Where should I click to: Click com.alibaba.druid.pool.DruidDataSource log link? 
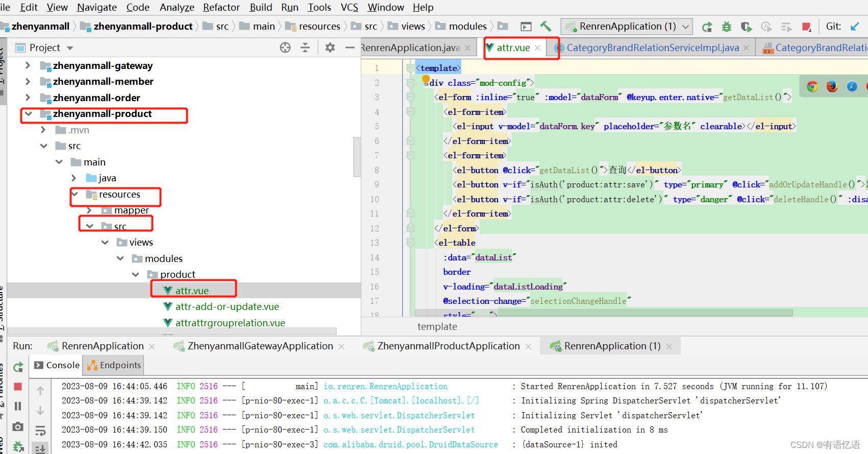tap(411, 445)
